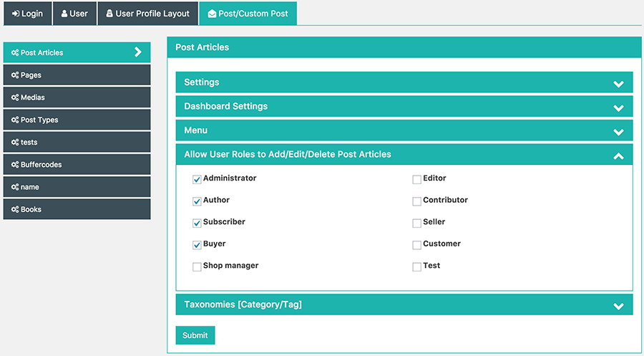Viewport: 644px width, 356px height.
Task: Uncheck the Buyer role checkbox
Action: [197, 244]
